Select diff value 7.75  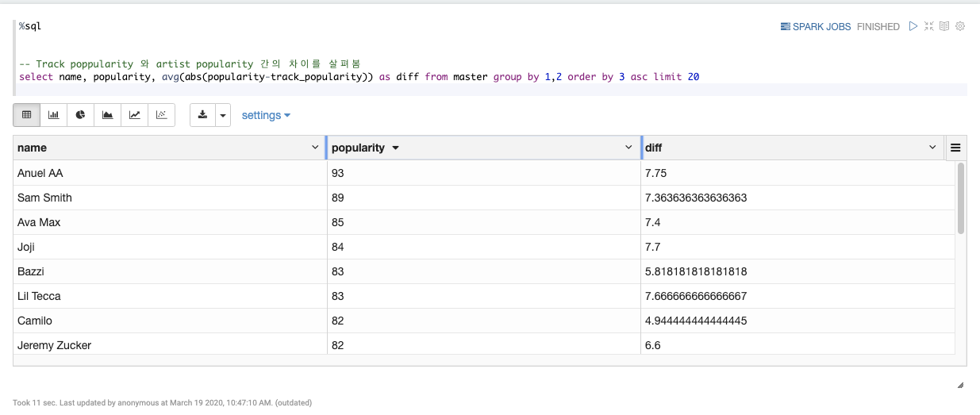click(x=797, y=173)
